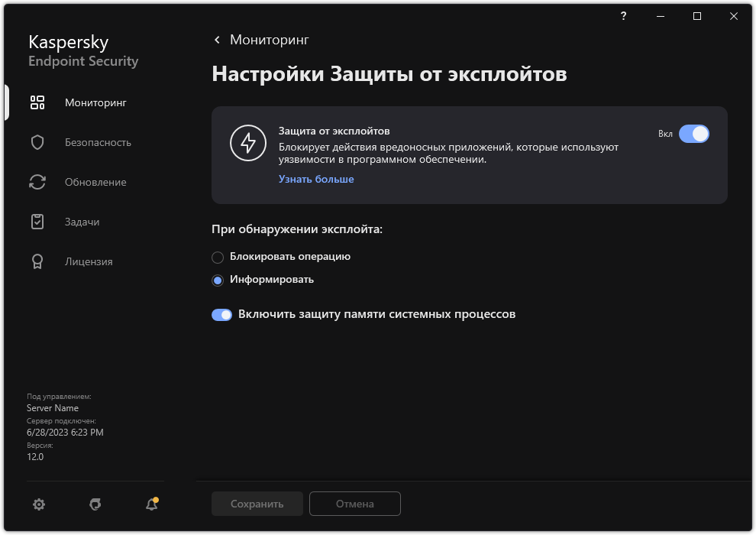Select Блокировать операцию radio option

coord(218,257)
